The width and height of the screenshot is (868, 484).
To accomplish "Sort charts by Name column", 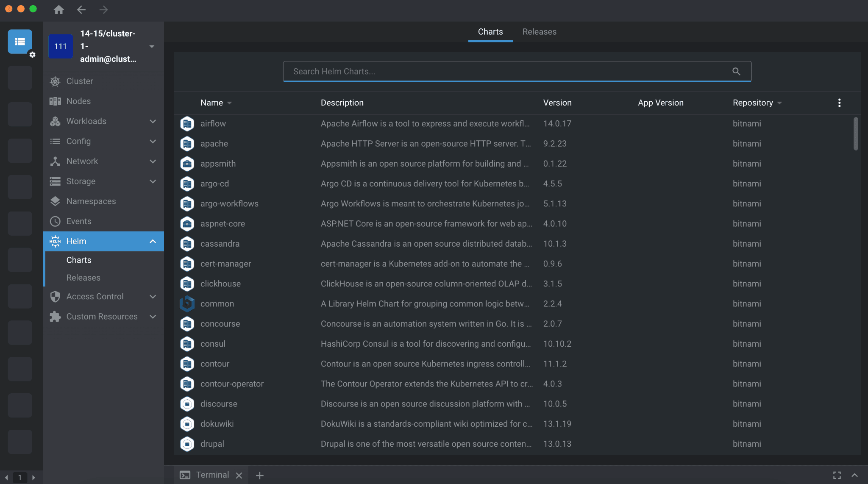I will pyautogui.click(x=216, y=103).
